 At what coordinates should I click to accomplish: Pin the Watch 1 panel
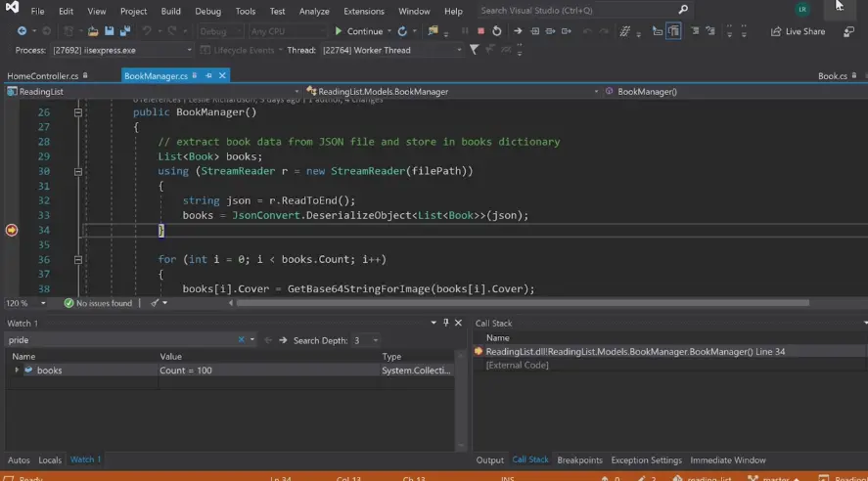point(445,323)
